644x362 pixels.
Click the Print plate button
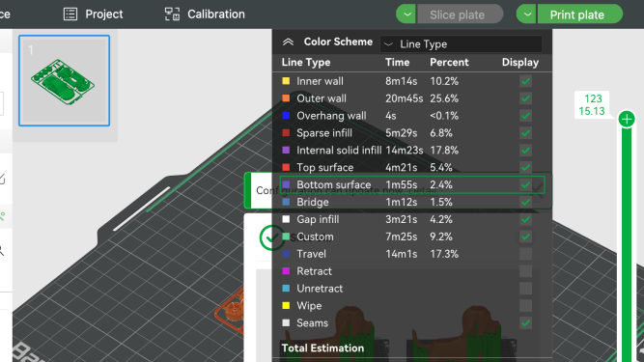[x=579, y=14]
